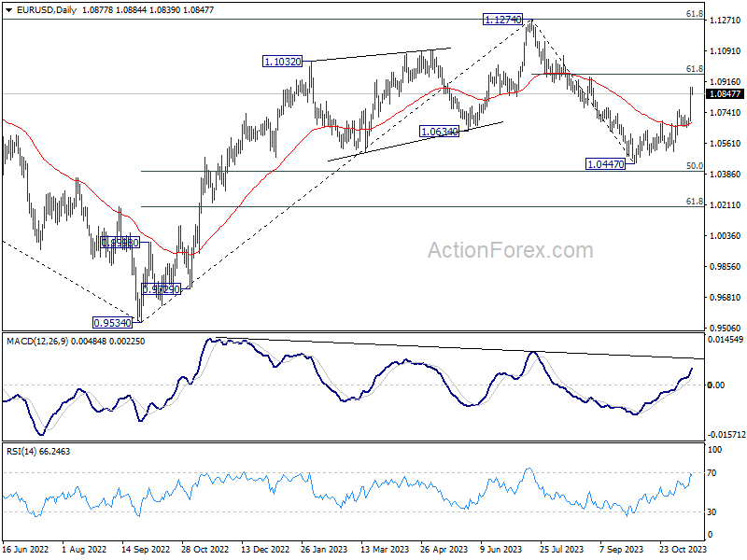Click the RSI 30 level value

pyautogui.click(x=712, y=511)
